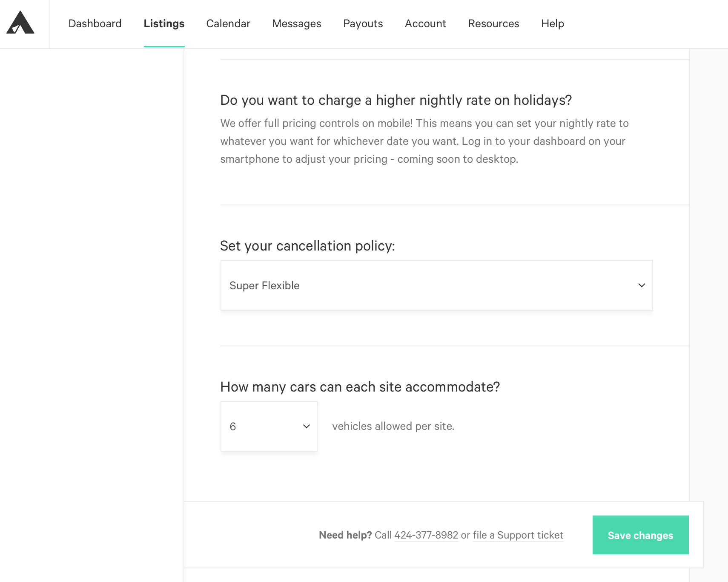
Task: Click the chevron in the vehicles dropdown
Action: coord(306,426)
